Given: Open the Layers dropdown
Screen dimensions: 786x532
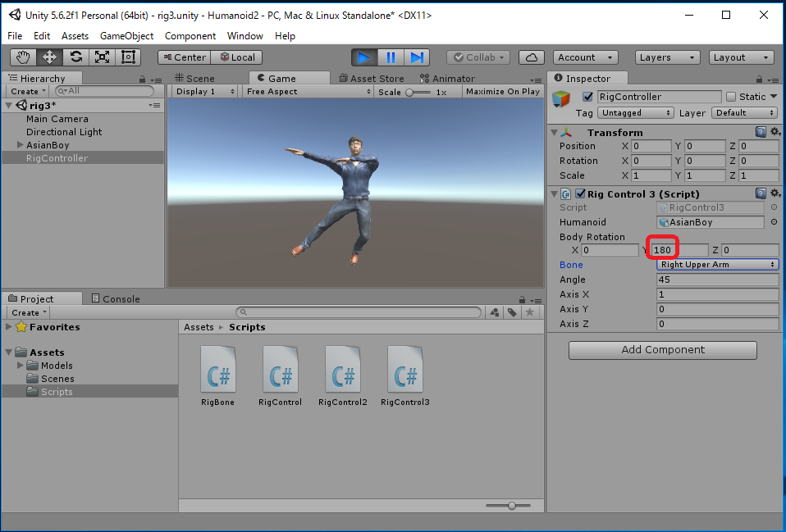Looking at the screenshot, I should click(x=667, y=57).
